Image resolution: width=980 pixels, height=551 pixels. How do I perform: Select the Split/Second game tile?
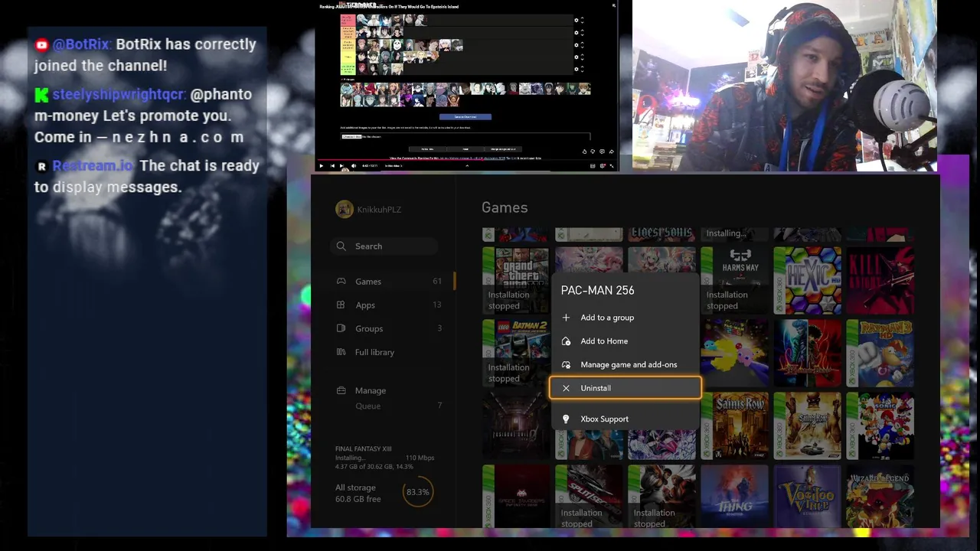(x=589, y=496)
